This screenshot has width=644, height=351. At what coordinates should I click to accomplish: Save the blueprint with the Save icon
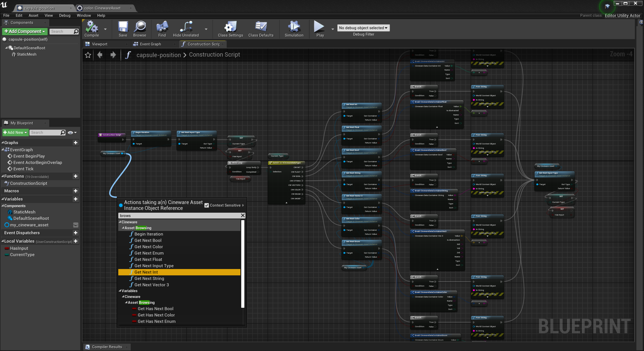pyautogui.click(x=123, y=28)
